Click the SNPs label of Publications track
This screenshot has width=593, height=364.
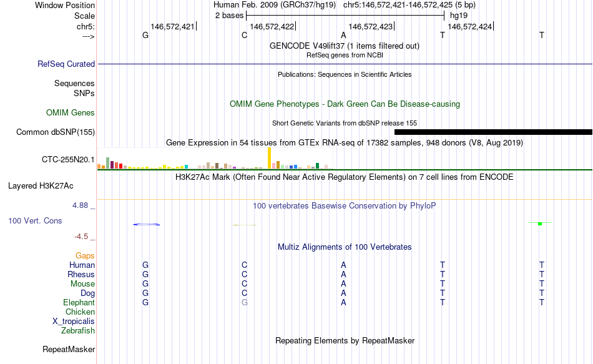click(x=84, y=93)
